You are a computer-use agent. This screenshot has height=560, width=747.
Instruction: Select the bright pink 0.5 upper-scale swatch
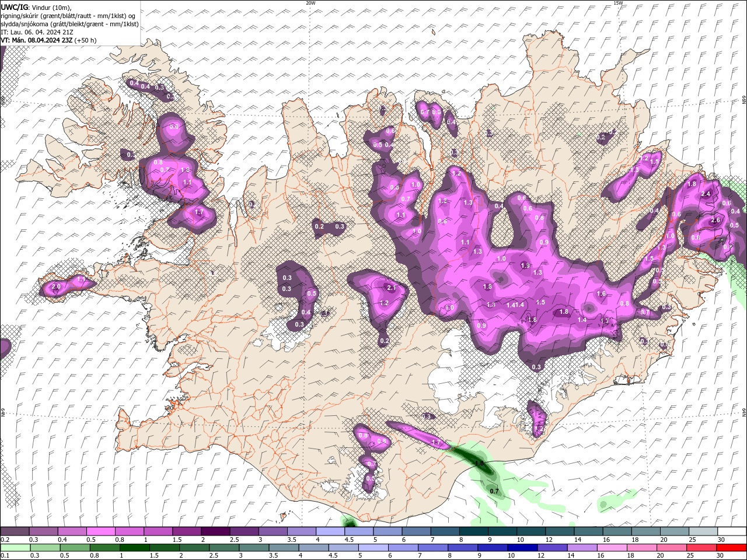(x=100, y=531)
